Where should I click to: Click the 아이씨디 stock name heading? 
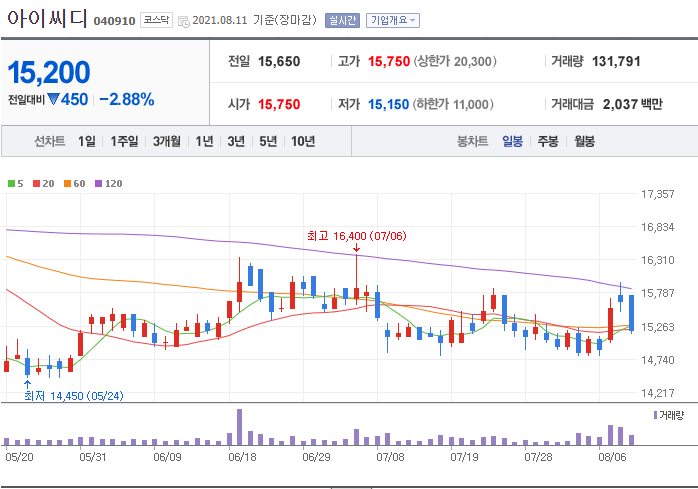47,19
